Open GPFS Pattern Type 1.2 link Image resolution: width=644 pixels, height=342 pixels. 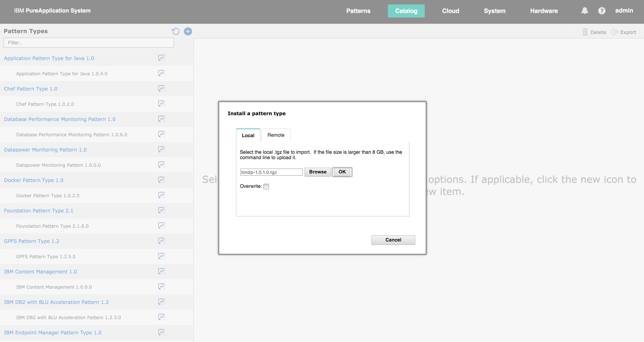click(31, 241)
